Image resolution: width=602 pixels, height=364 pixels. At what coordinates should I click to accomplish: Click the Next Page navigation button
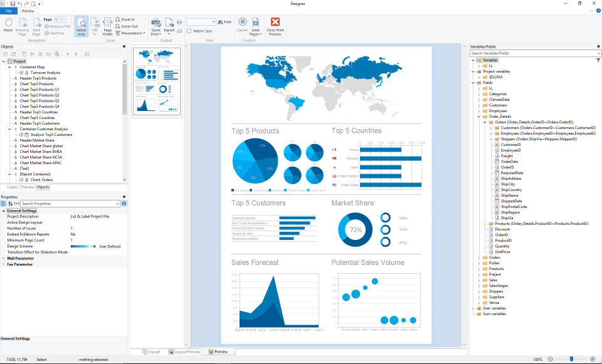tap(35, 23)
